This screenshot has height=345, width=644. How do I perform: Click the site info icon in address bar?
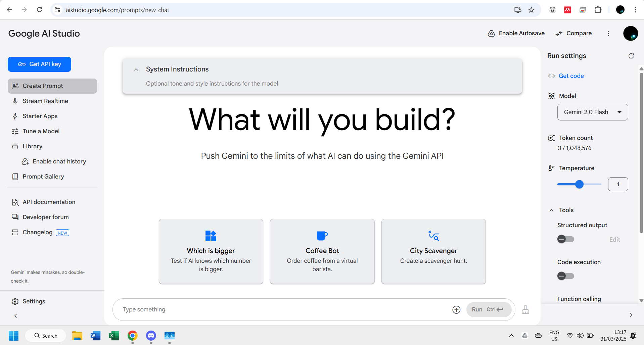coord(58,10)
